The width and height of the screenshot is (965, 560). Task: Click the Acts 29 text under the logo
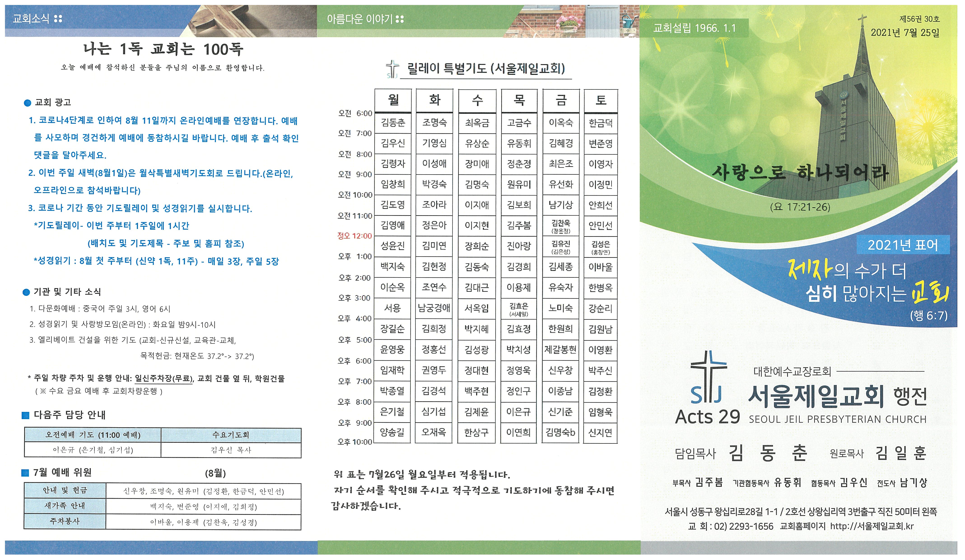point(707,417)
